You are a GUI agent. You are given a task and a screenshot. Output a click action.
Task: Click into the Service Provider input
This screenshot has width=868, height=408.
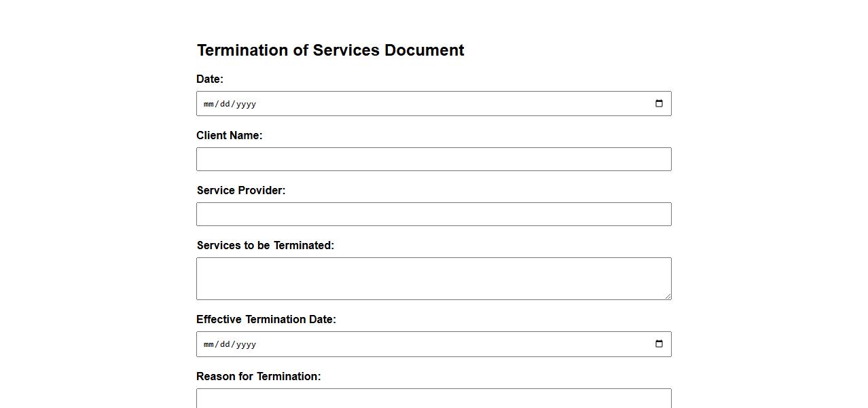[433, 215]
